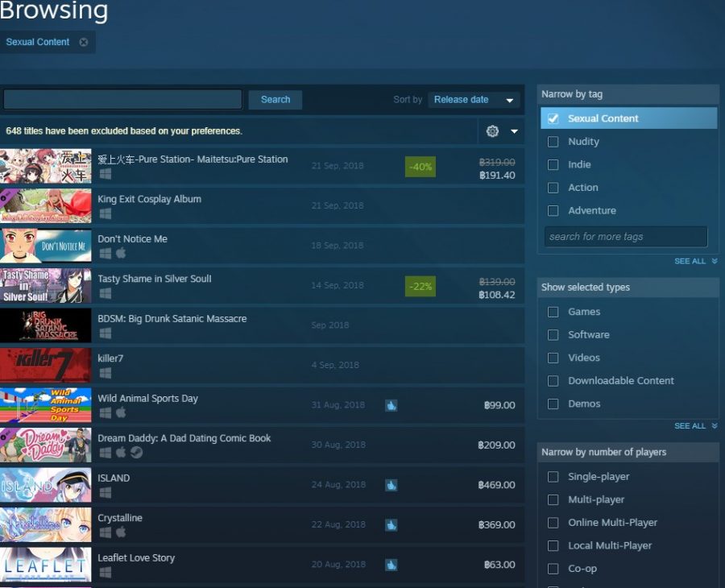Click the Search button
The height and width of the screenshot is (588, 725).
click(x=275, y=100)
